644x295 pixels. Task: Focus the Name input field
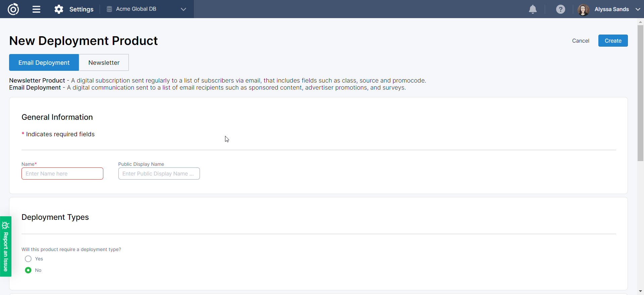click(62, 174)
